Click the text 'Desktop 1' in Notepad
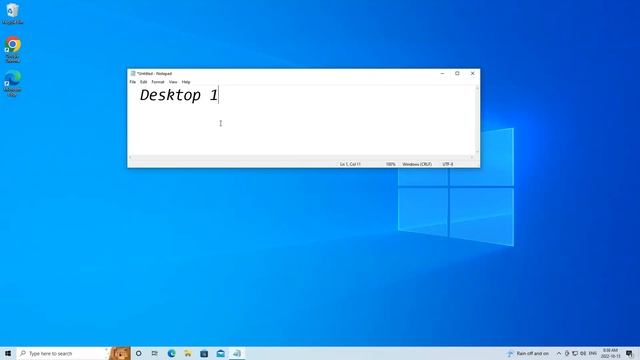Screen dimensions: 640x360 click(179, 95)
